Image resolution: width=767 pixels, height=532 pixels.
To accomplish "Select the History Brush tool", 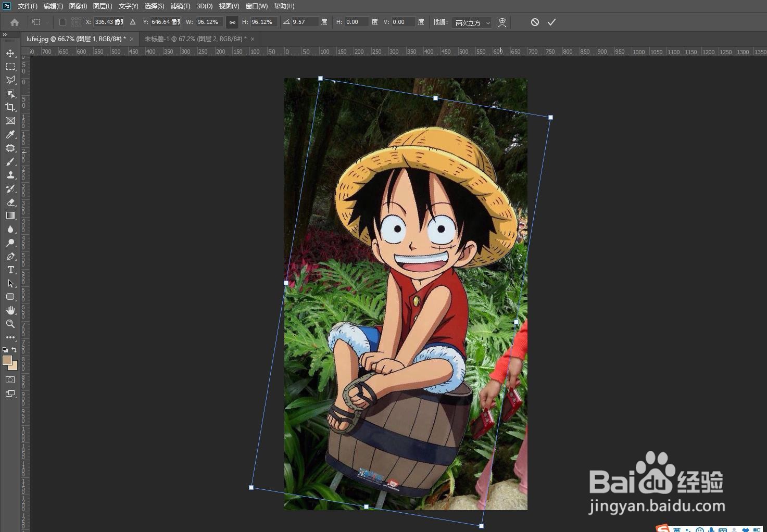I will coord(10,188).
